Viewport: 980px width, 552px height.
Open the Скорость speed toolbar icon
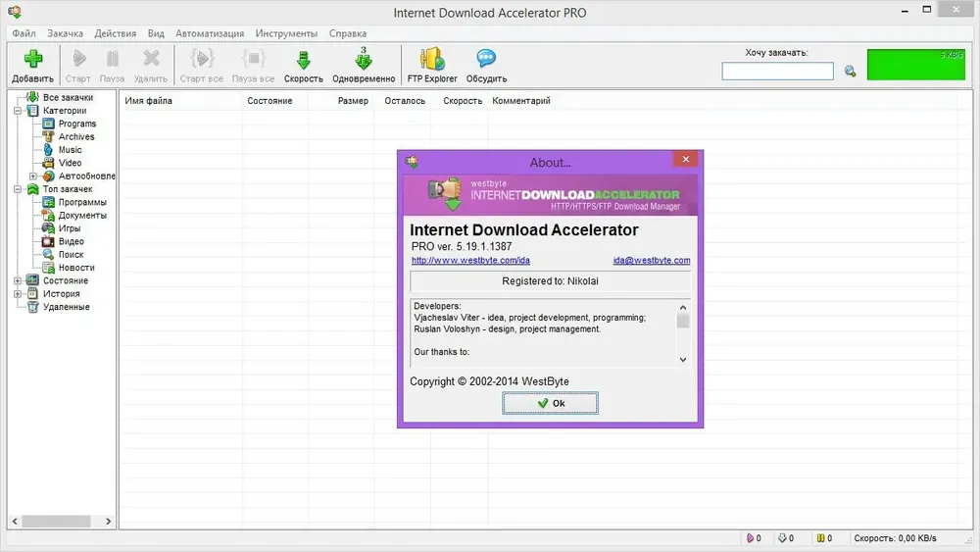[x=303, y=60]
